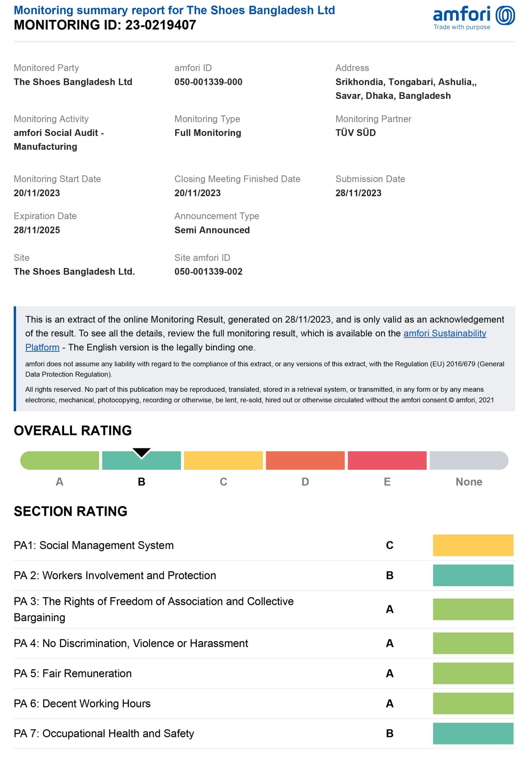Click the PA 7: Occupational Health and Safety row

click(x=264, y=733)
